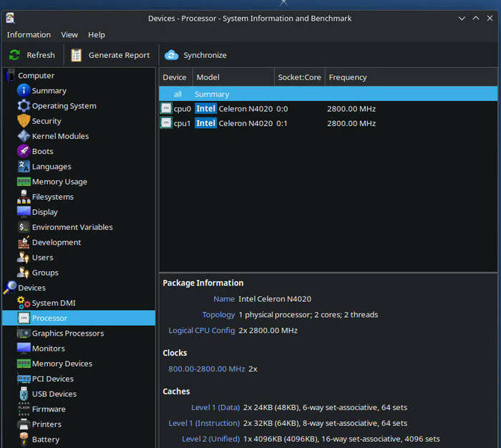The width and height of the screenshot is (501, 448).
Task: Click the 'Intel Celeron N4020' name value
Action: pos(275,298)
